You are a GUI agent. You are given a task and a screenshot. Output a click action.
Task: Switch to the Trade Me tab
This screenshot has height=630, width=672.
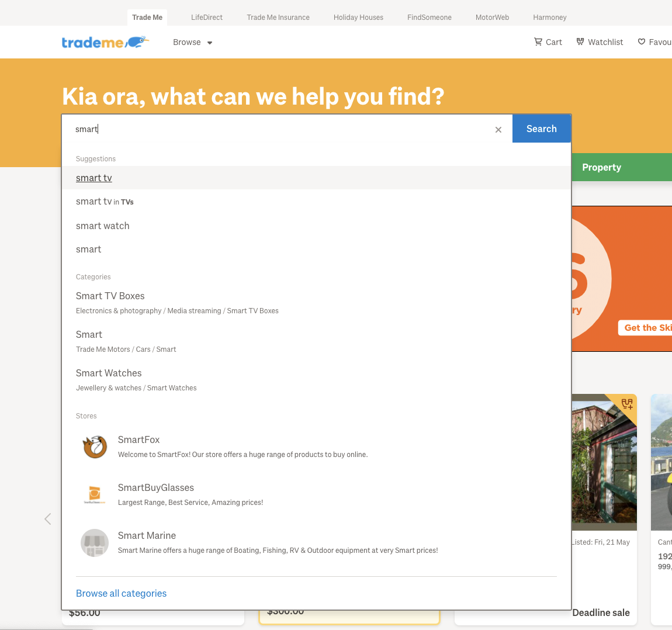point(147,17)
